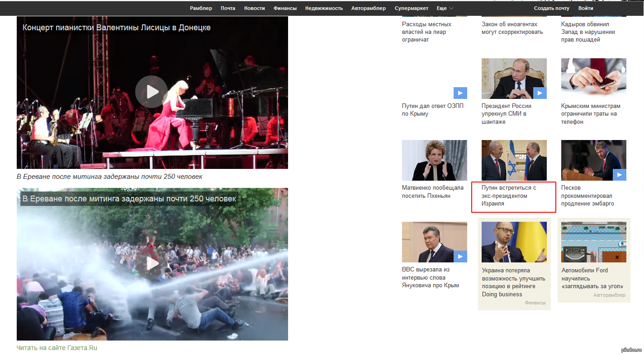Viewport: 644px width, 355px height.
Task: Open the Почта menu item
Action: (228, 8)
